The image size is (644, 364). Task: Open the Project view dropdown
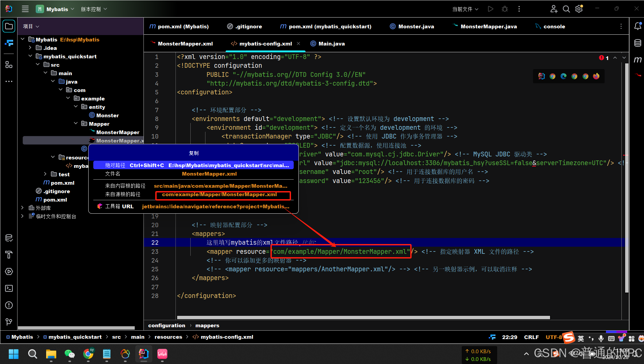coord(31,26)
